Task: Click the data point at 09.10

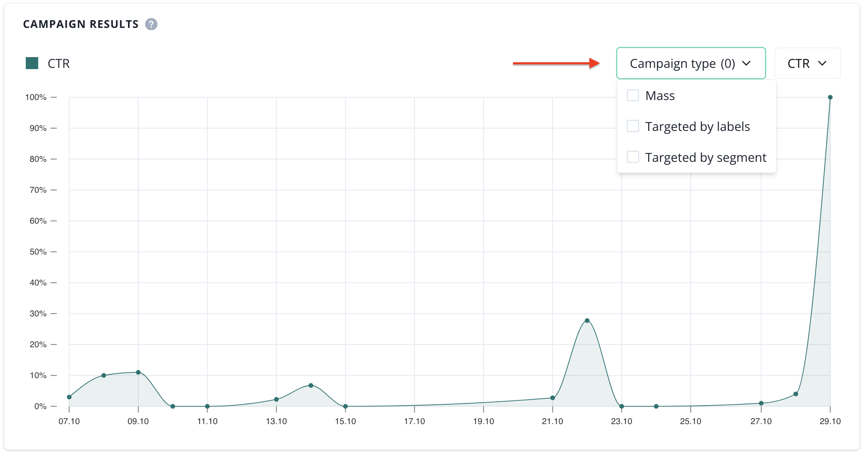Action: click(x=138, y=372)
